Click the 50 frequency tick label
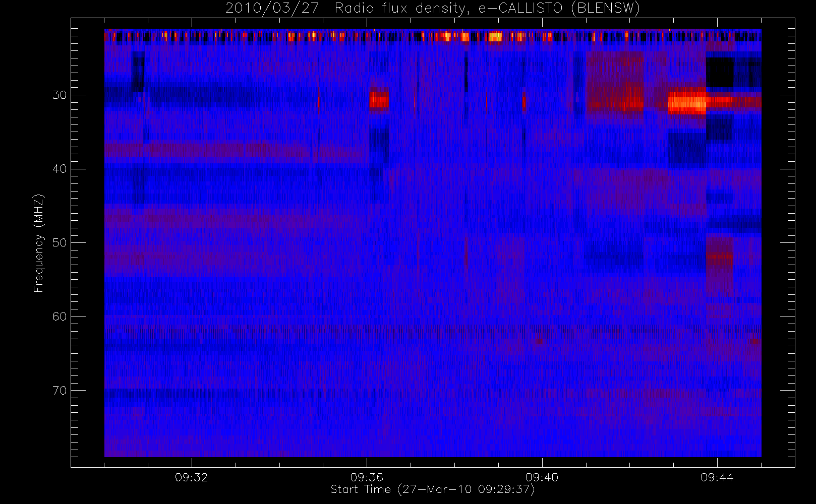The width and height of the screenshot is (816, 504). pos(60,243)
